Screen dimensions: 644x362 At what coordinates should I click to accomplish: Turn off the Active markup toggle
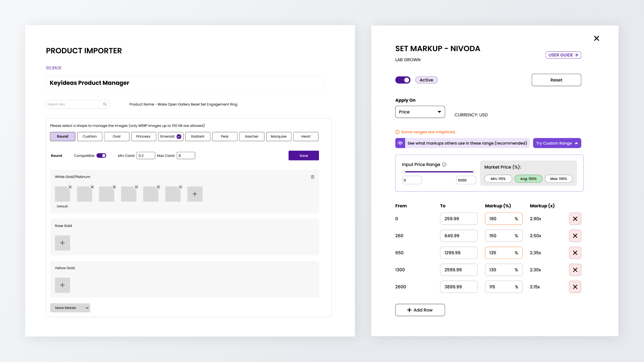[x=402, y=80]
